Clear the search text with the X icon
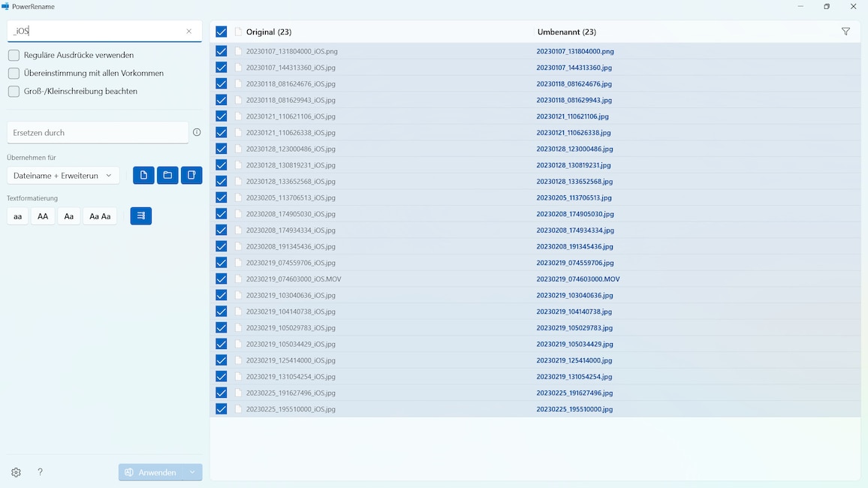Viewport: 868px width, 488px height. click(188, 31)
